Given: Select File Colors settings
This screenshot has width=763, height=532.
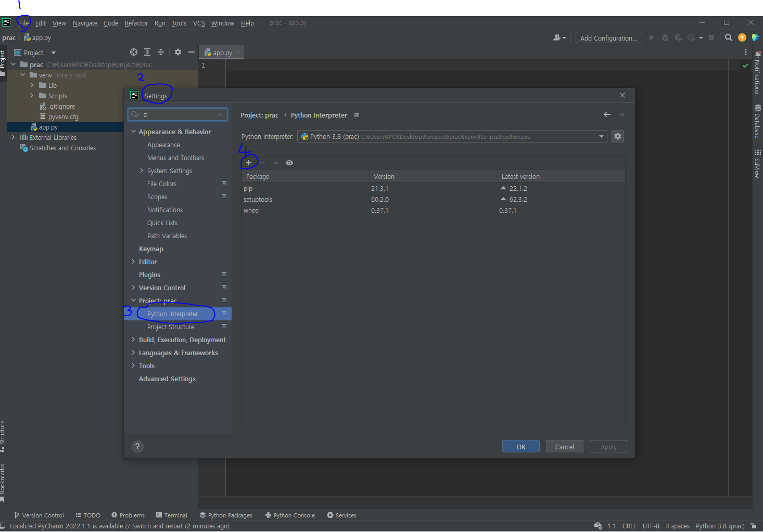Looking at the screenshot, I should coord(162,184).
